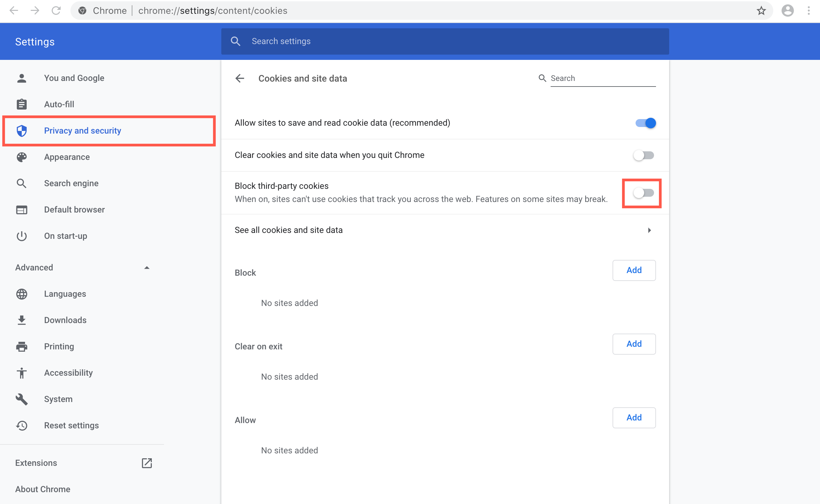
Task: Open the About Chrome menu entry
Action: point(43,489)
